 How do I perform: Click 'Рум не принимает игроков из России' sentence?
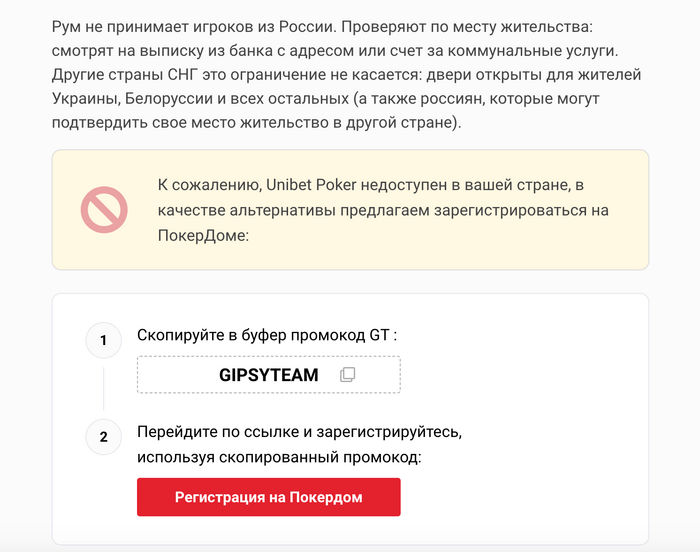point(192,27)
